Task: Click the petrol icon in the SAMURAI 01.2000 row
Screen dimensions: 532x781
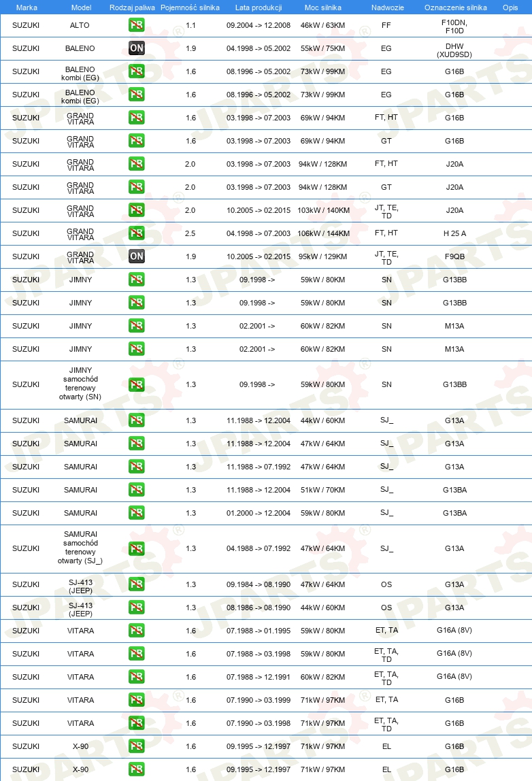Action: click(137, 513)
